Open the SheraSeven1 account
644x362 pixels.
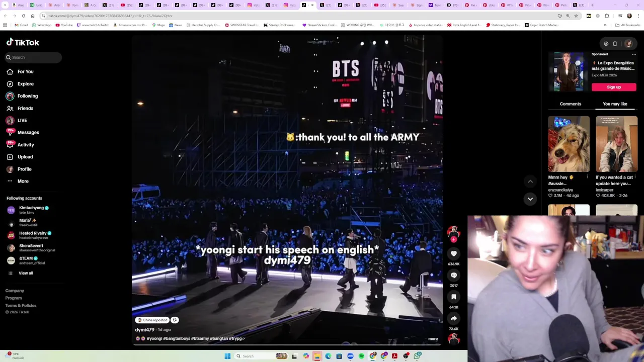30,248
